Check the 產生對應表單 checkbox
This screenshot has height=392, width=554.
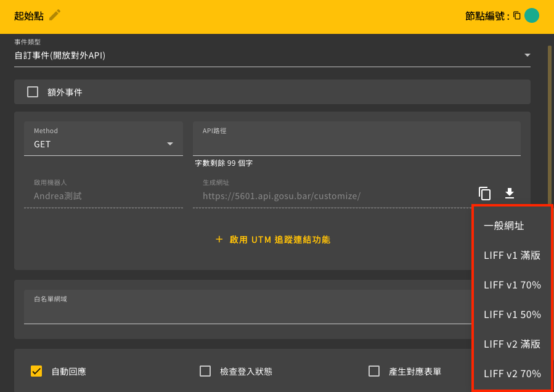coord(374,371)
